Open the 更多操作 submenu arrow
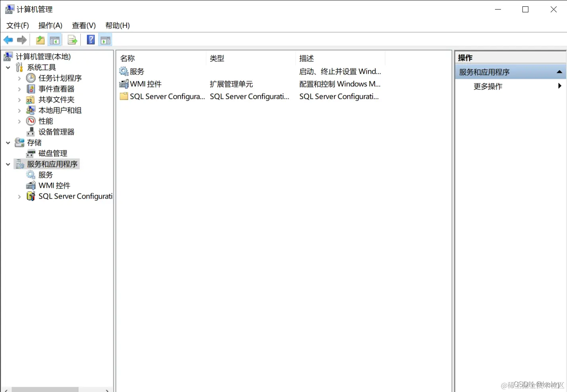The image size is (567, 392). 560,86
